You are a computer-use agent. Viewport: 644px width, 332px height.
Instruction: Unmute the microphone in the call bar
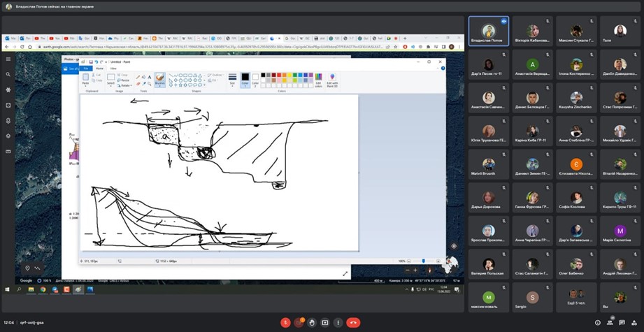[x=285, y=322]
